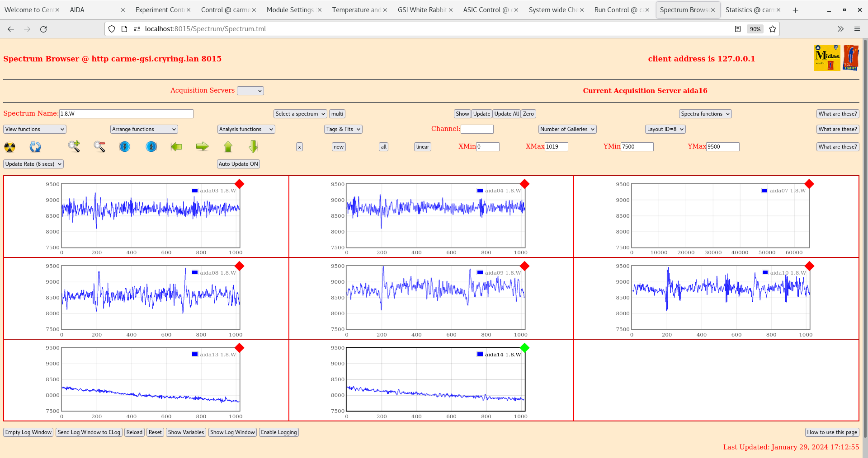Click the green right arrow to go forward
868x458 pixels.
202,147
